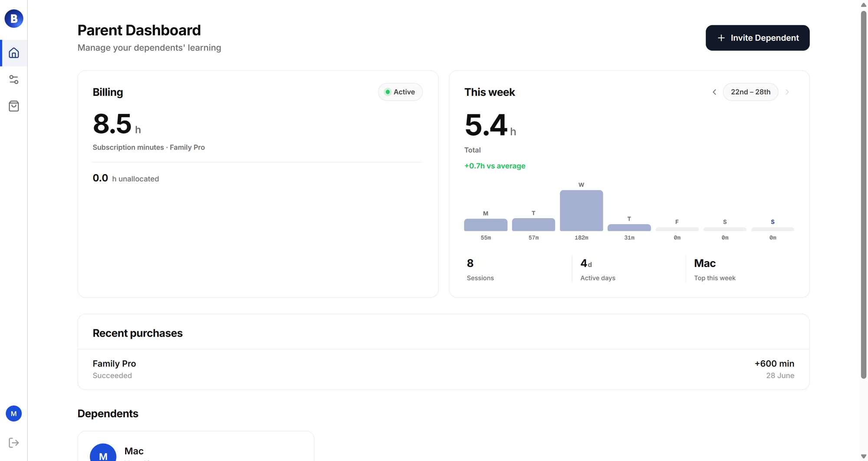Select the Friday 0m bar
Screen dimensions: 868x461
677,229
